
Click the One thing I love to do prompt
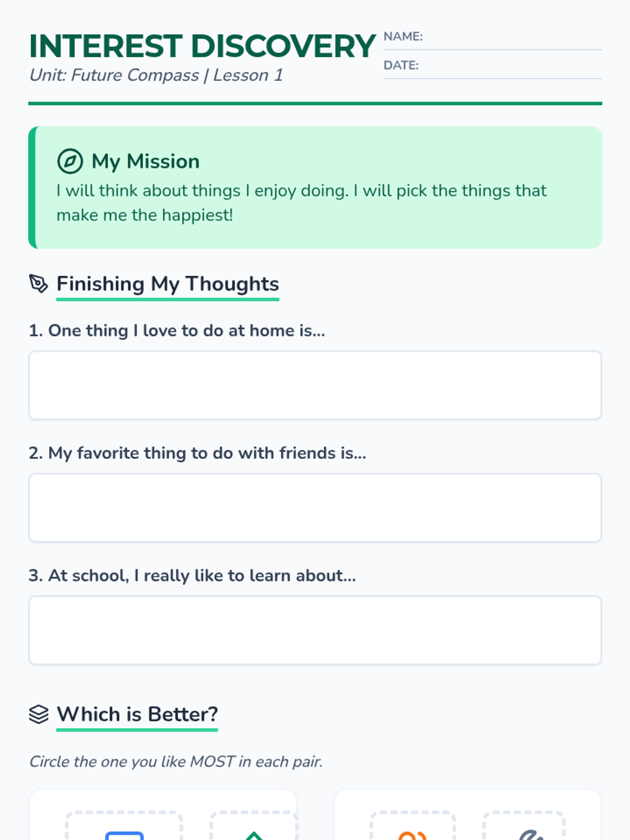pos(177,331)
